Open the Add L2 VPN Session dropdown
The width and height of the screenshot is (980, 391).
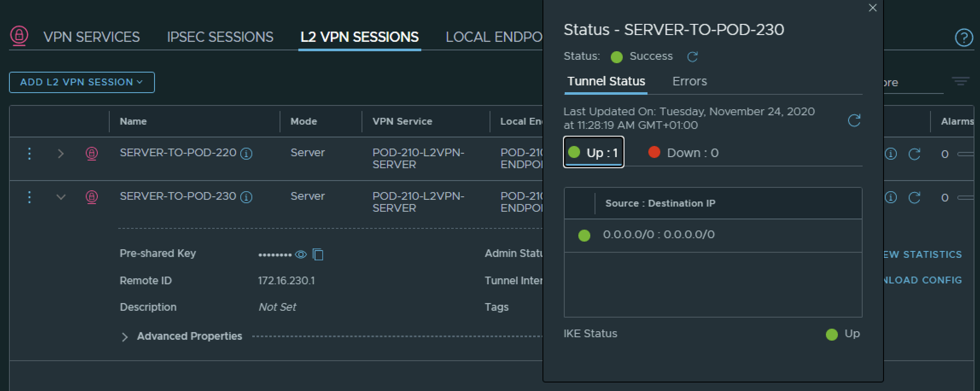pyautogui.click(x=82, y=82)
